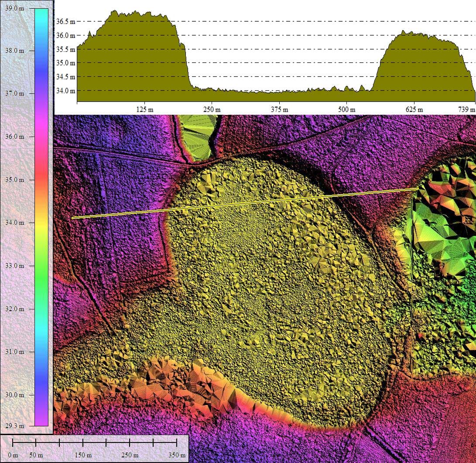Click the '34.0 m' profile graph axis label
The height and width of the screenshot is (463, 476).
click(65, 91)
